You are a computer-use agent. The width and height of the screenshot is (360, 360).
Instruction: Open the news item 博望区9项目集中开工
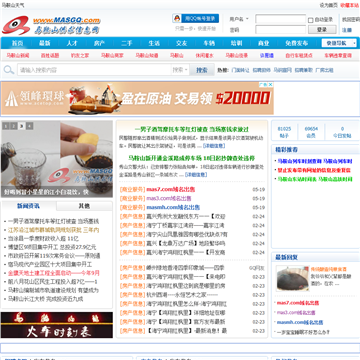(x=52, y=247)
